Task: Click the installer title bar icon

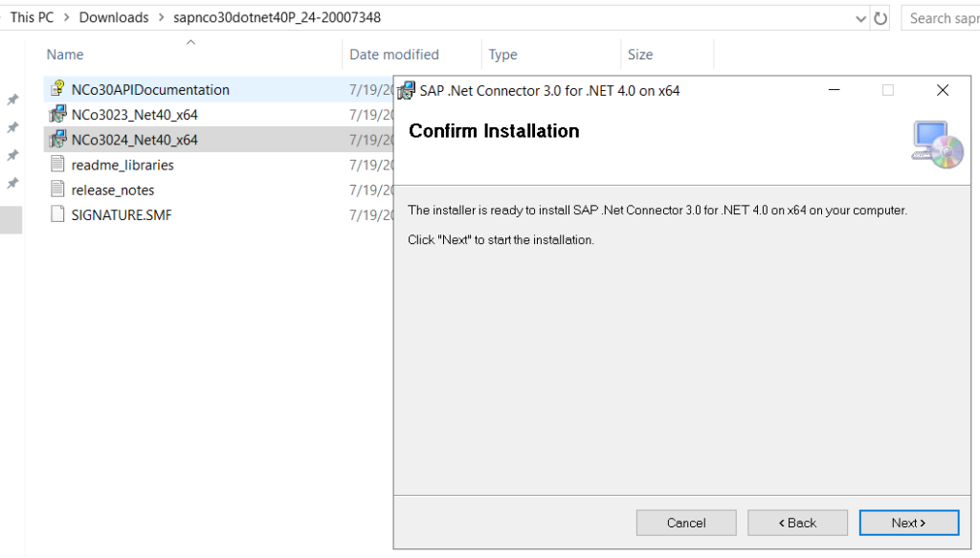Action: click(x=406, y=91)
